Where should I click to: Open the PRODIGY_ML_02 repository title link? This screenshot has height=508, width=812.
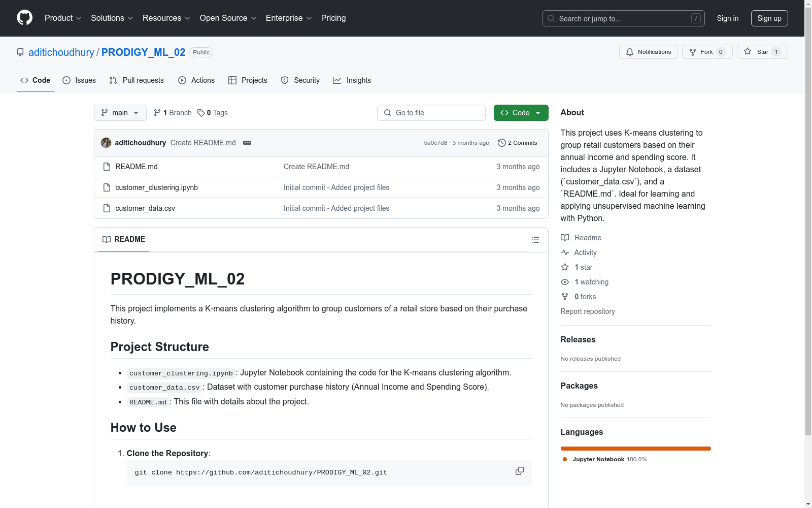point(143,52)
